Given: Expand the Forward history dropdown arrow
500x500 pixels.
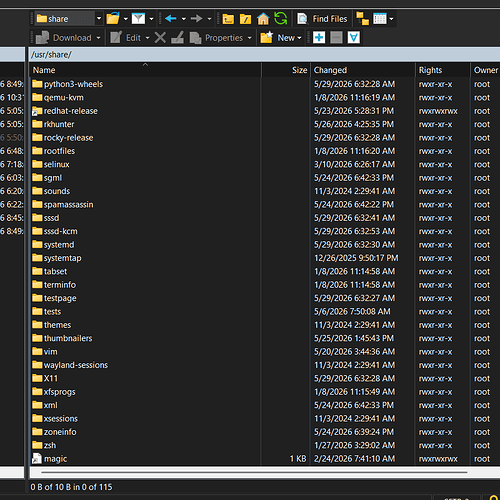Looking at the screenshot, I should pyautogui.click(x=209, y=19).
